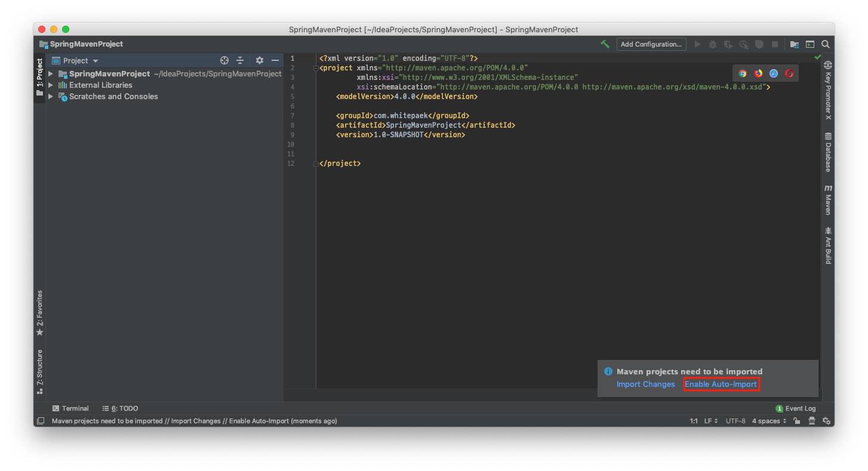Click the modelVersion line in editor
Viewport: 868px width, 471px height.
[x=407, y=97]
